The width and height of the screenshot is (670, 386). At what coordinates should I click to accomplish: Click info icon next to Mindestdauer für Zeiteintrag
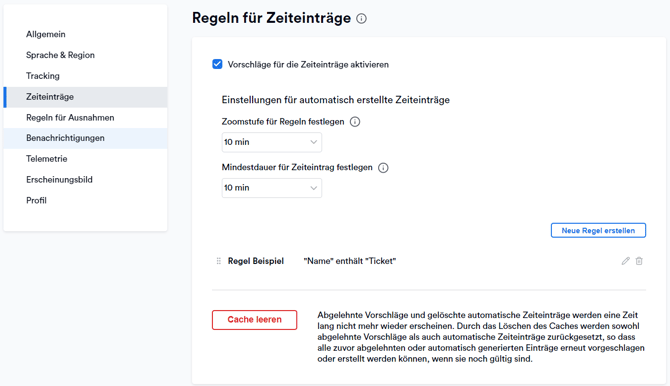tap(383, 168)
